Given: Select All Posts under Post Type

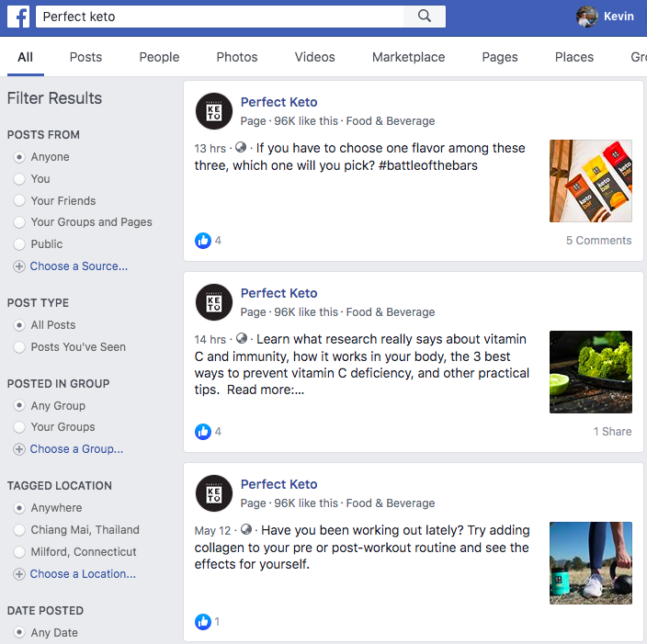Looking at the screenshot, I should tap(19, 325).
